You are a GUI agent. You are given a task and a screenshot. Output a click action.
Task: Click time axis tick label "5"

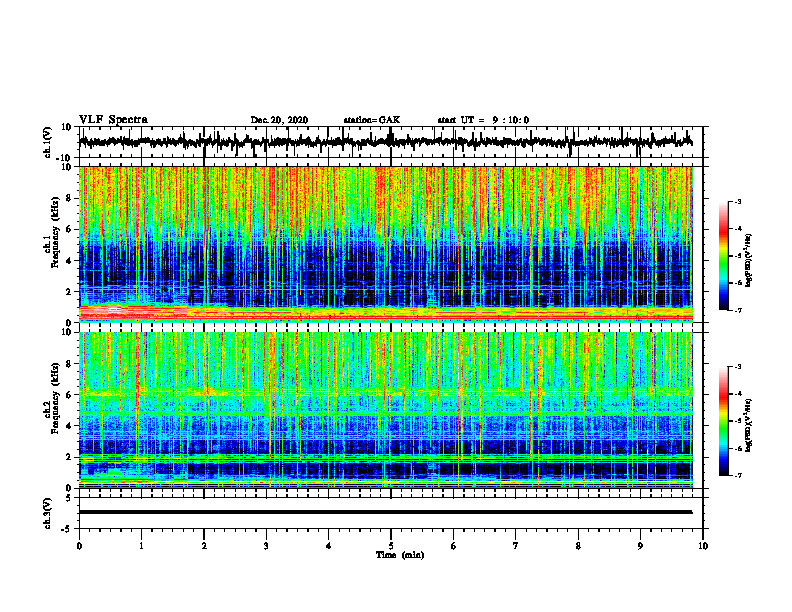coord(391,546)
